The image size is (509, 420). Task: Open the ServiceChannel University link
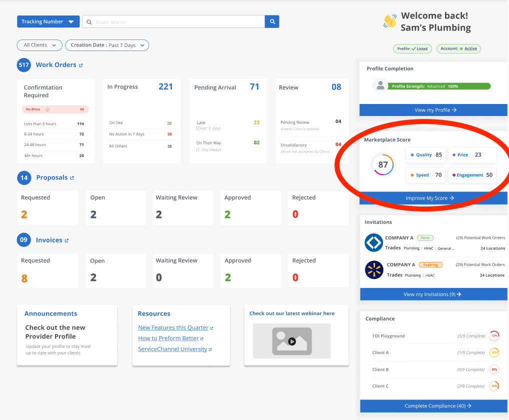click(172, 349)
